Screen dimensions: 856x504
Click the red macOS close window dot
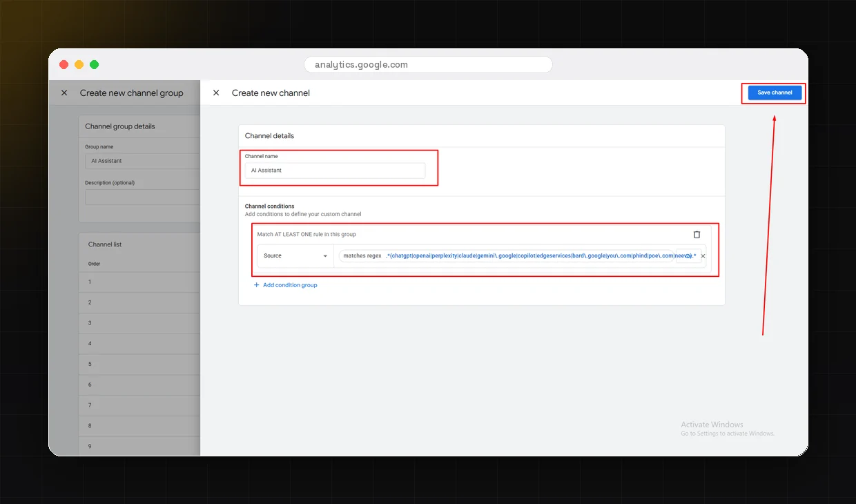coord(64,65)
